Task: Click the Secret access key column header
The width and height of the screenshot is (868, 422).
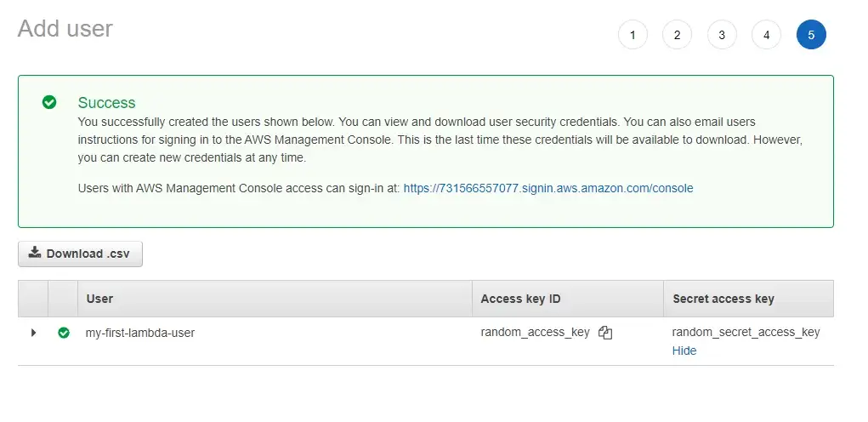Action: click(x=723, y=299)
